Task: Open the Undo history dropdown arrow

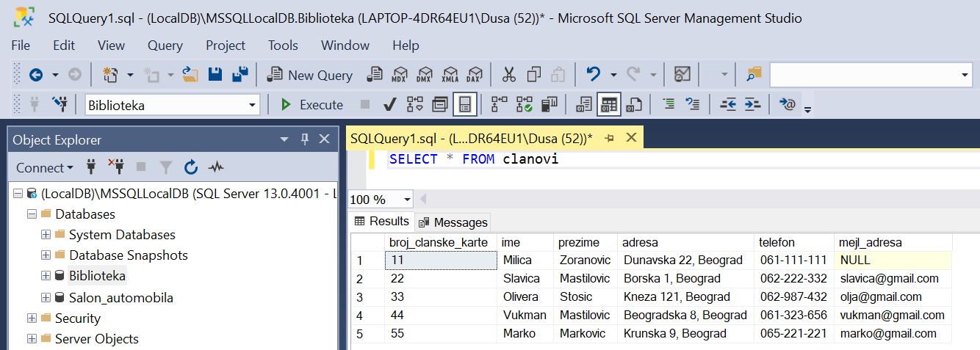Action: (612, 75)
